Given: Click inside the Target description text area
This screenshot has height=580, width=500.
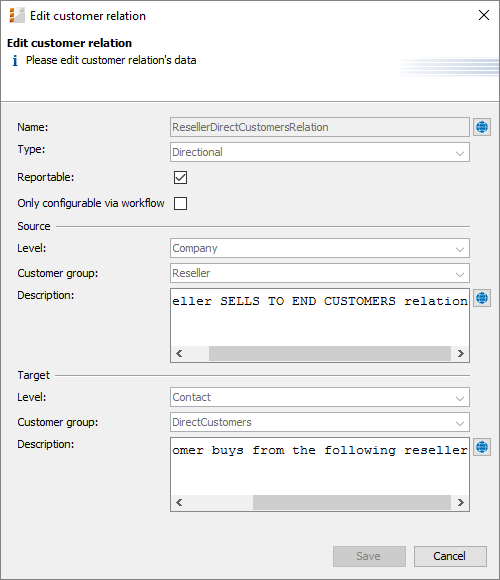Looking at the screenshot, I should [x=320, y=467].
